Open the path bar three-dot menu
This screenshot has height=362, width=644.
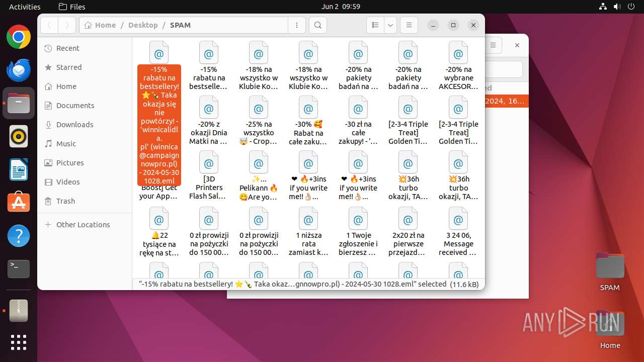click(x=297, y=25)
